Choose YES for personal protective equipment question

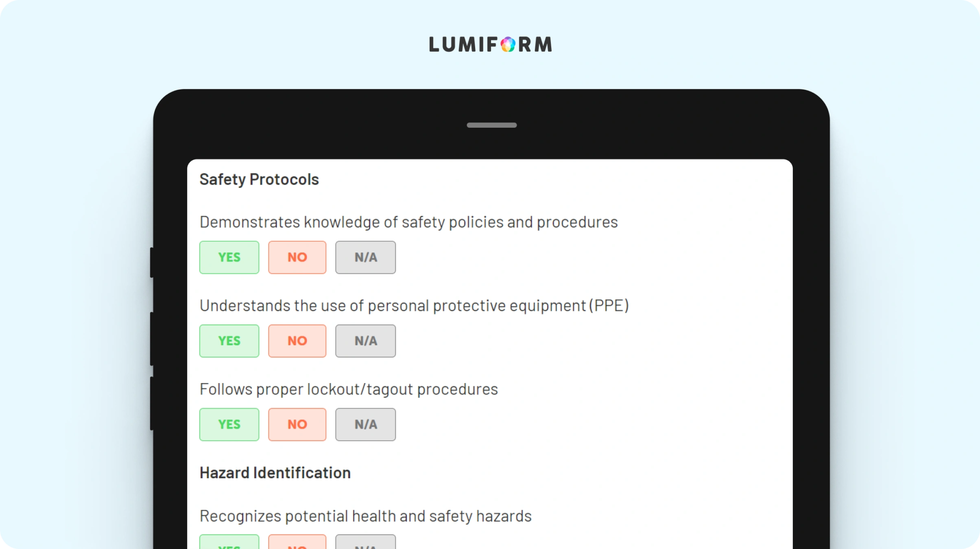(x=229, y=341)
